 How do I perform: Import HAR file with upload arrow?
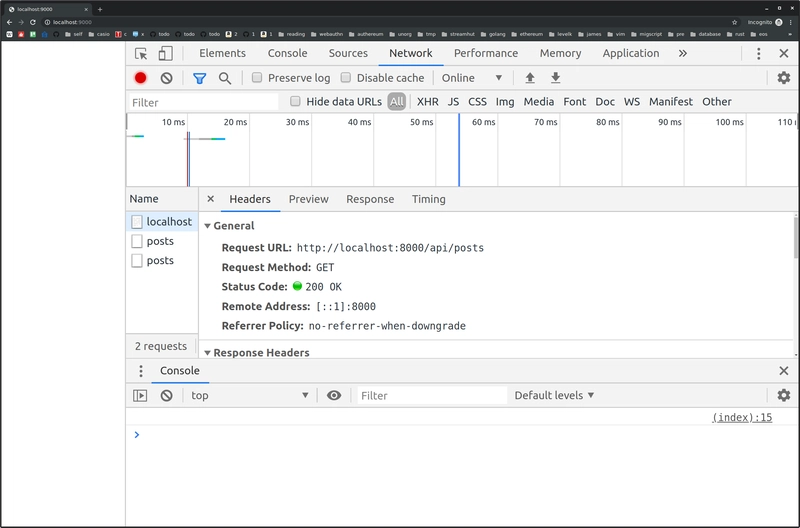tap(530, 78)
